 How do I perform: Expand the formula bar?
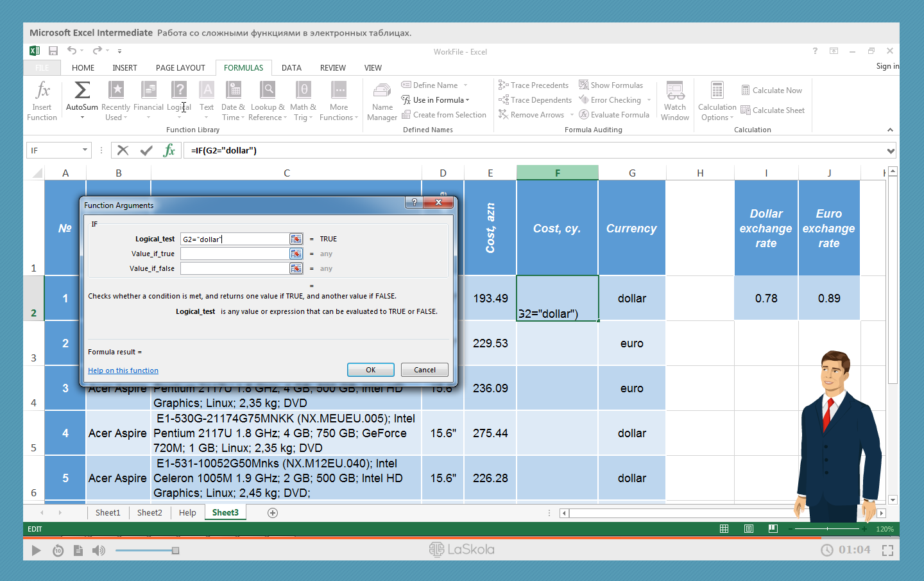pyautogui.click(x=891, y=152)
